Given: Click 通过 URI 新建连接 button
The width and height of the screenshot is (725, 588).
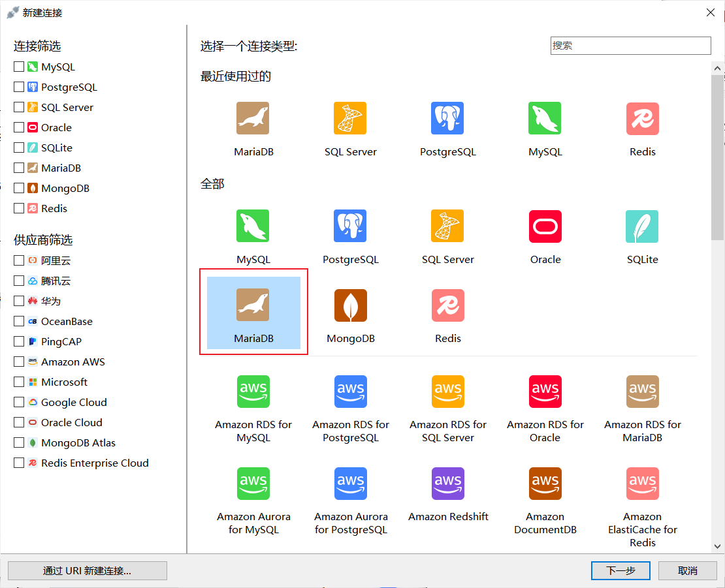Looking at the screenshot, I should point(87,570).
